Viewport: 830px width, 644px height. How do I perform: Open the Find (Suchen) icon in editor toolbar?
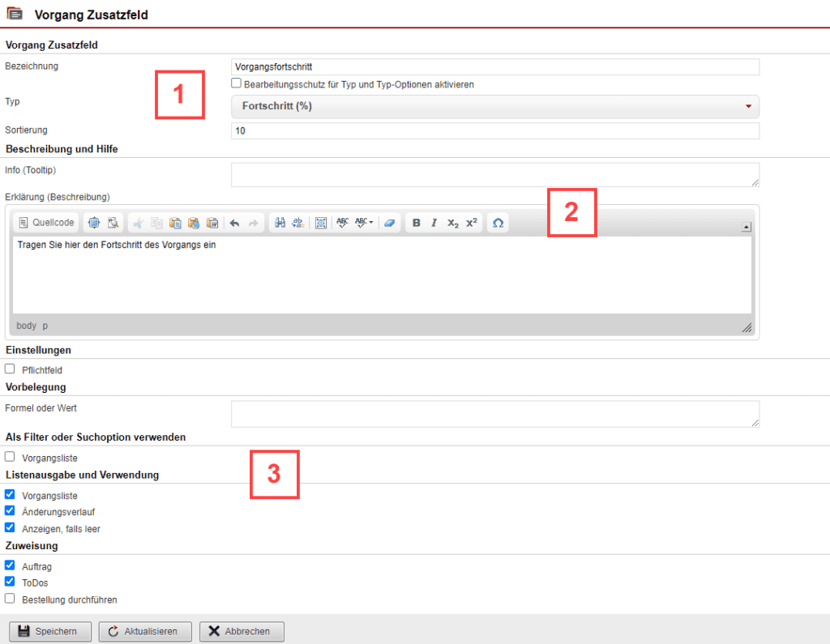pyautogui.click(x=281, y=223)
